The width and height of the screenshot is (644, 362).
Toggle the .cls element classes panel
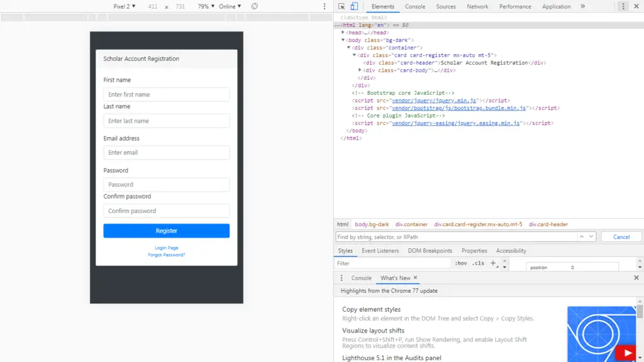pos(478,263)
